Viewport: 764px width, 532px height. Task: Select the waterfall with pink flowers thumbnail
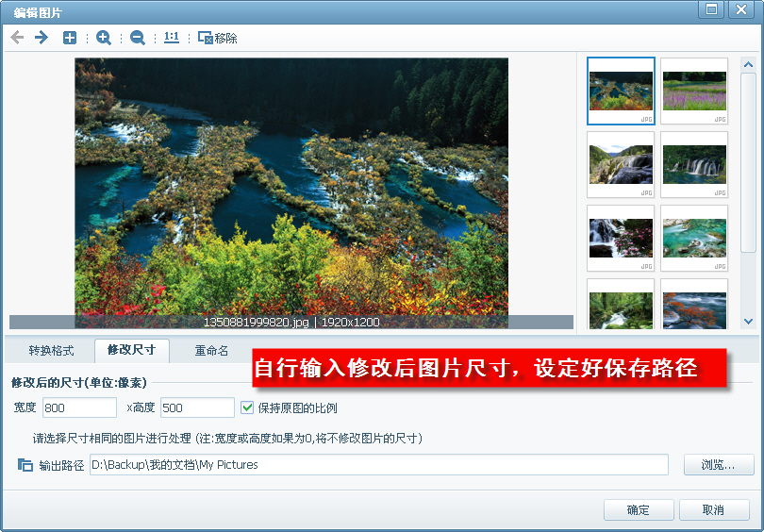pos(621,239)
